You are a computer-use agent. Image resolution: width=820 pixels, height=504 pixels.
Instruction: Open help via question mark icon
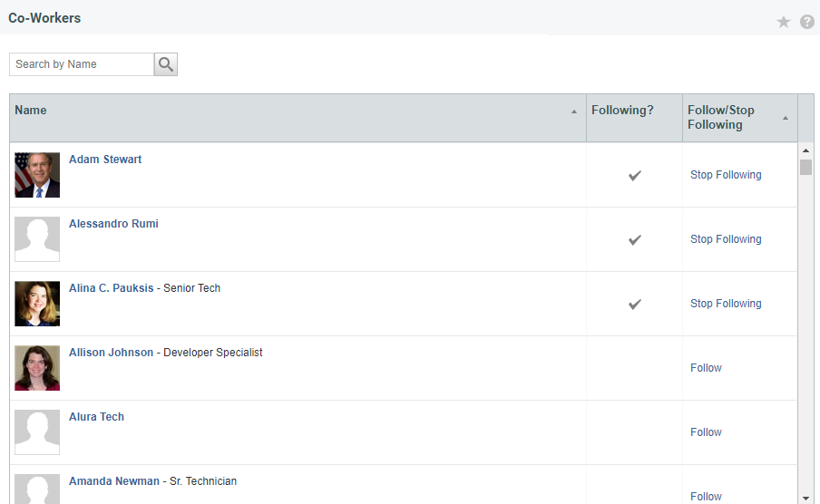tap(807, 22)
